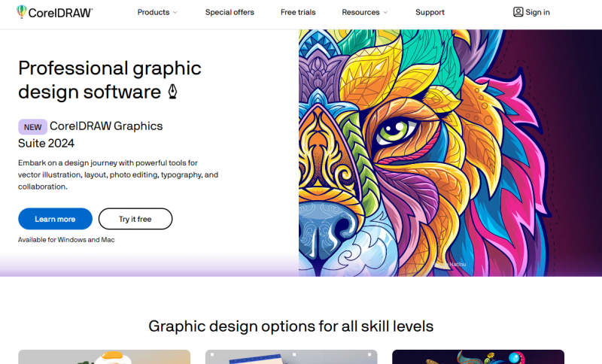This screenshot has width=602, height=364.
Task: Click the user profile icon beside Sign in
Action: (518, 12)
